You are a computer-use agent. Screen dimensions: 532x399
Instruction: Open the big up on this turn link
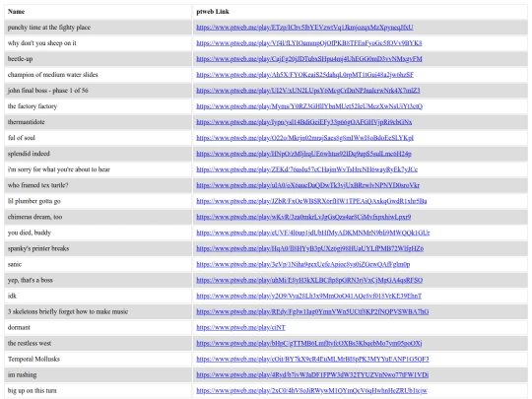coord(311,390)
